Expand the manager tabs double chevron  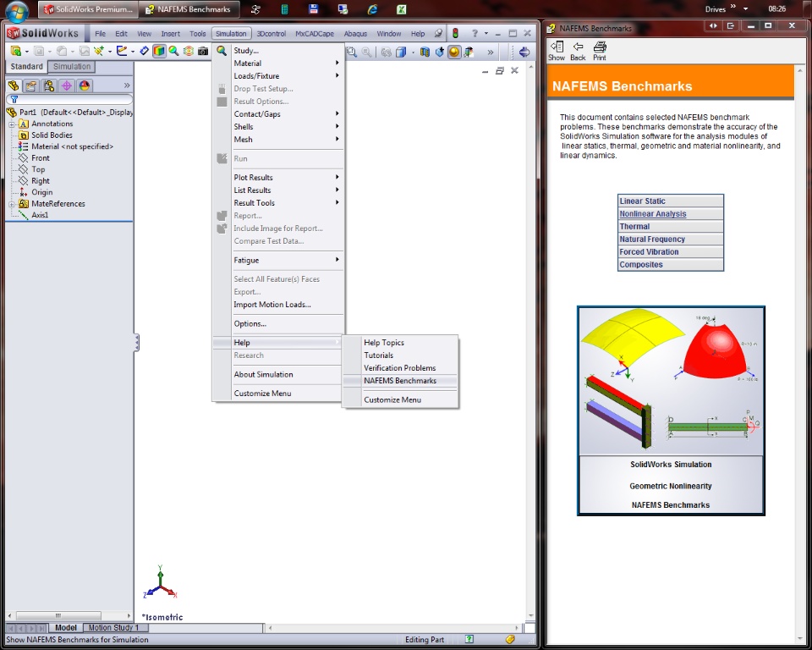(127, 85)
